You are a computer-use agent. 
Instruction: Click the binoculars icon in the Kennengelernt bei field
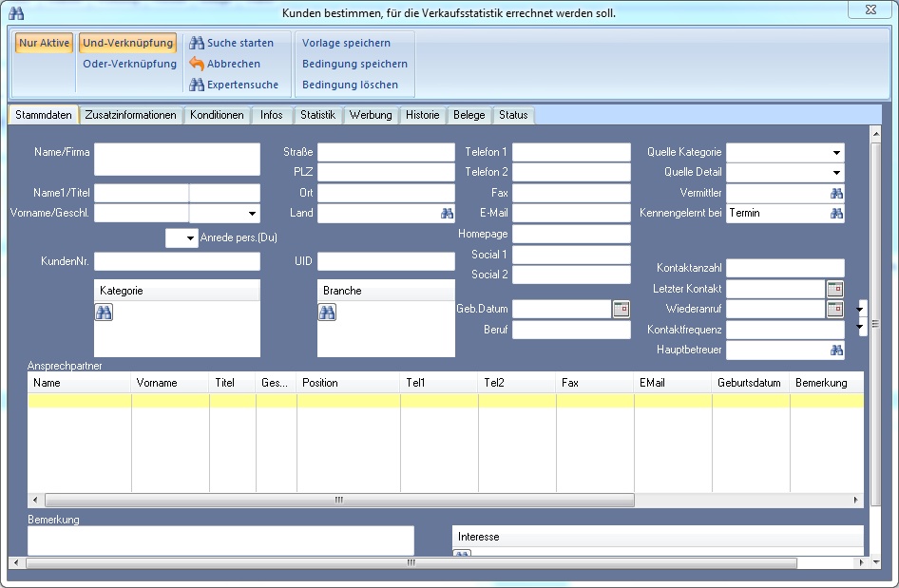click(836, 213)
